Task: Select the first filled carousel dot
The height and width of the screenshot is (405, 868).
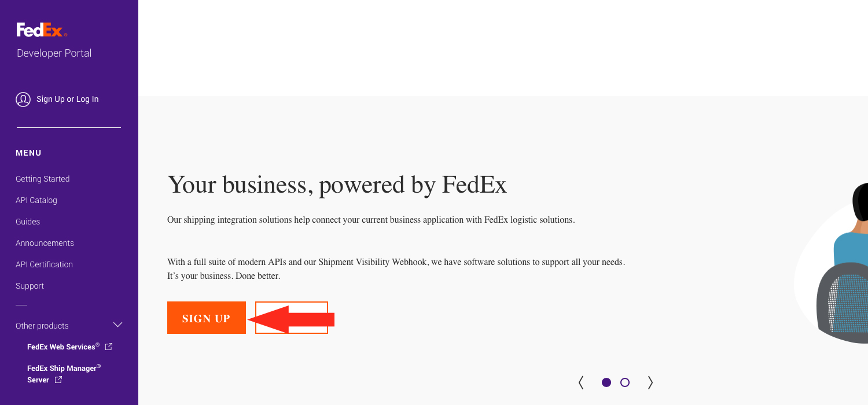Action: (x=606, y=382)
